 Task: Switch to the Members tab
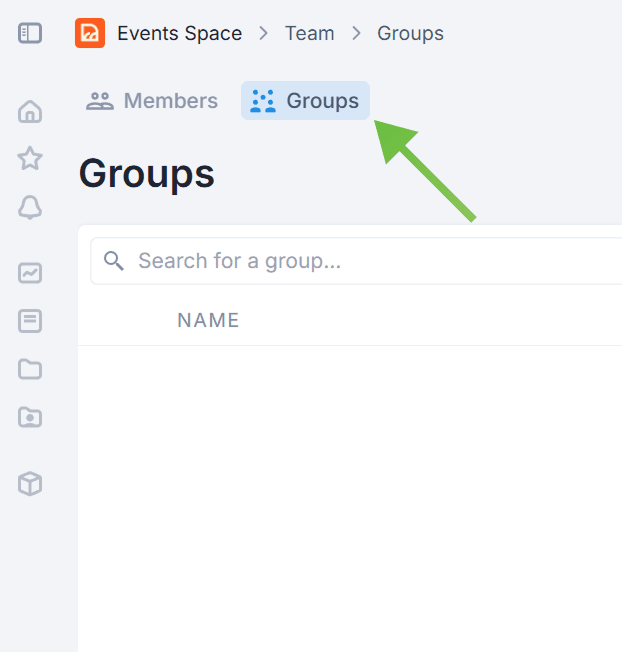tap(152, 101)
